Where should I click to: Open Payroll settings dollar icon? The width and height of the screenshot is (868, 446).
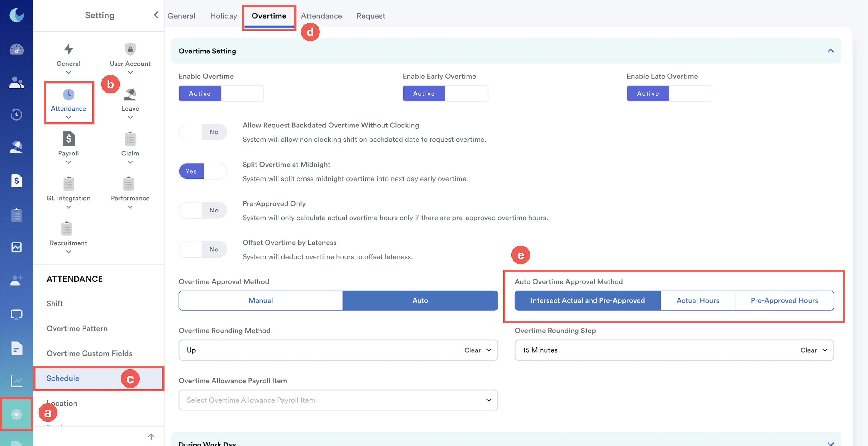coord(68,139)
